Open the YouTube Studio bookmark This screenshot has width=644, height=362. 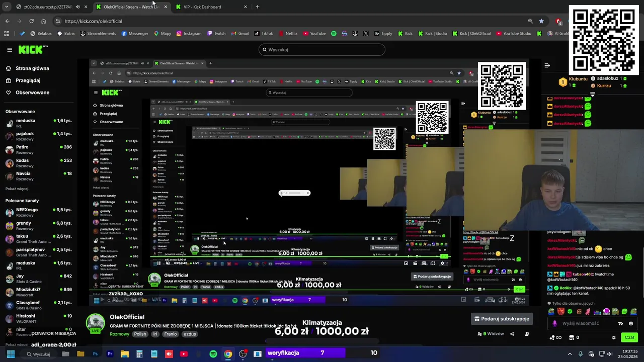click(x=513, y=34)
